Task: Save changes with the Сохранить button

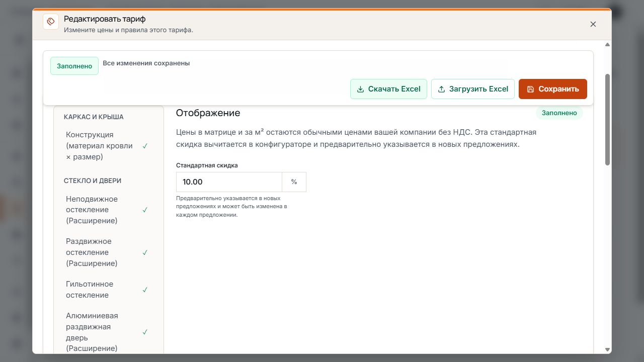Action: (553, 89)
